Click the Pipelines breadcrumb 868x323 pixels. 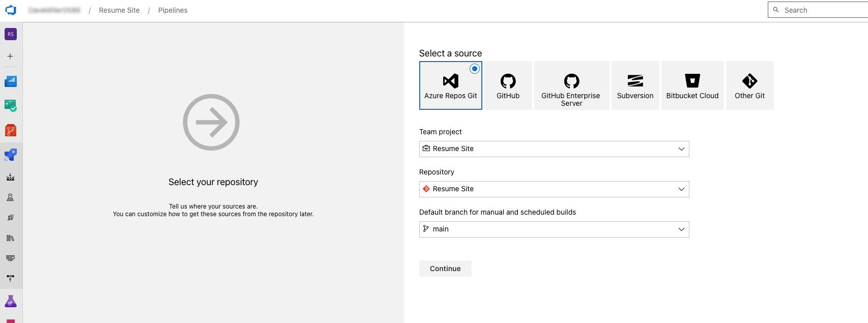[x=172, y=10]
